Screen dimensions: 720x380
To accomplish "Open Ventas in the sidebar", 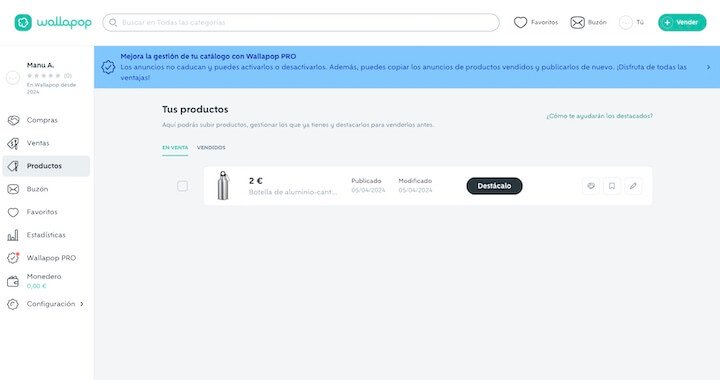I will pyautogui.click(x=38, y=143).
